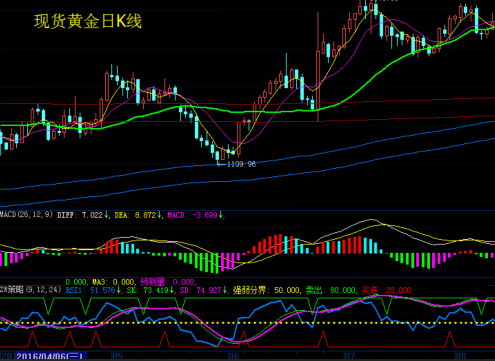Image resolution: width=495 pixels, height=361 pixels.
Task: Click the SD 74.927 value
Action: pos(203,290)
